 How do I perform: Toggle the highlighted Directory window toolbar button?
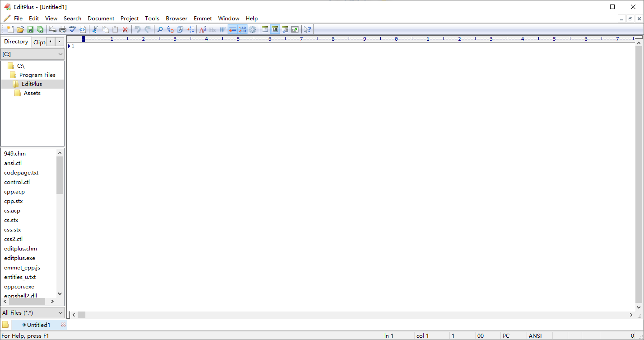pos(275,29)
